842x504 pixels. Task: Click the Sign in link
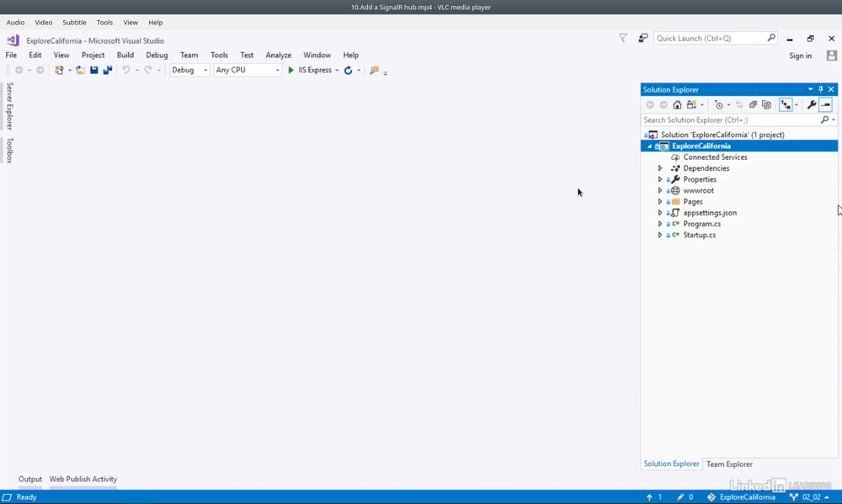point(800,56)
